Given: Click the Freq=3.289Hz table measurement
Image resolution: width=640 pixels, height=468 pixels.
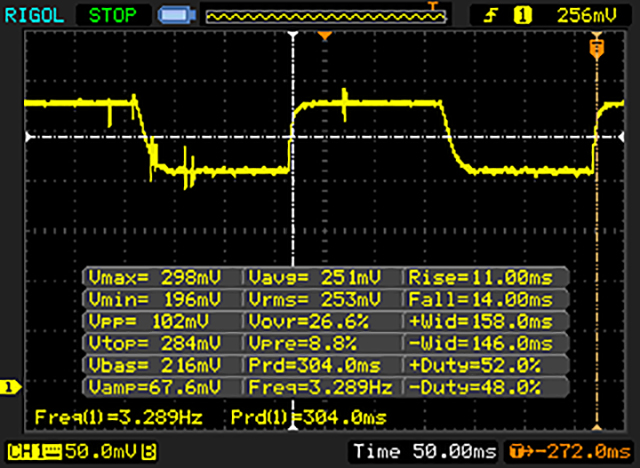Looking at the screenshot, I should click(x=320, y=387).
